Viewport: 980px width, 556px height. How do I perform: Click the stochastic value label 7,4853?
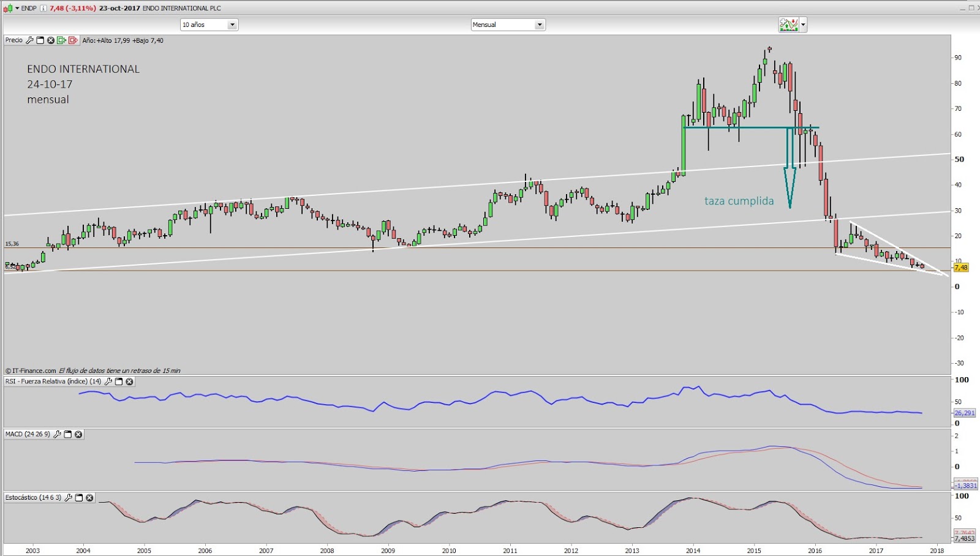click(x=965, y=538)
